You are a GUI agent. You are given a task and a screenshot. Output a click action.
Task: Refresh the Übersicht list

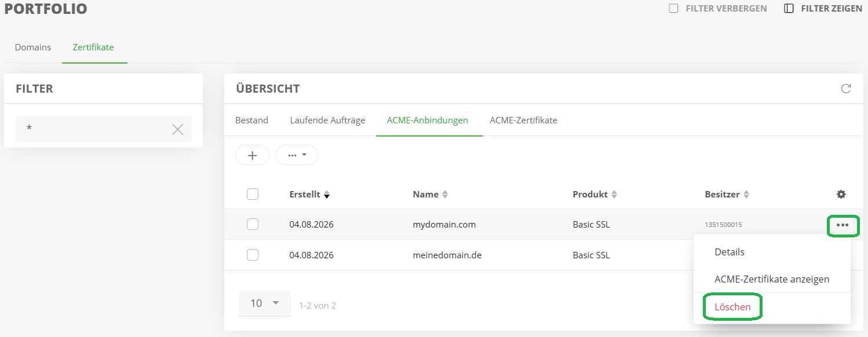point(846,89)
